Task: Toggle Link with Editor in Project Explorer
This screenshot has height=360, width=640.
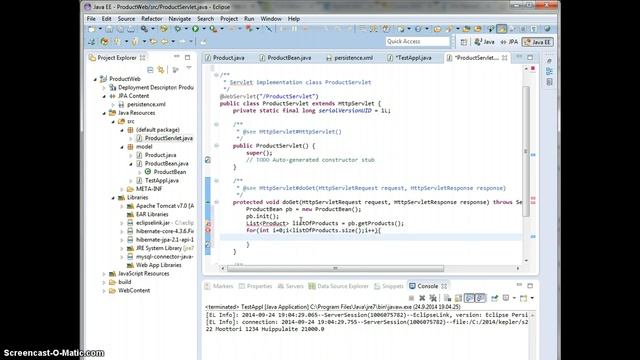Action: [161, 70]
